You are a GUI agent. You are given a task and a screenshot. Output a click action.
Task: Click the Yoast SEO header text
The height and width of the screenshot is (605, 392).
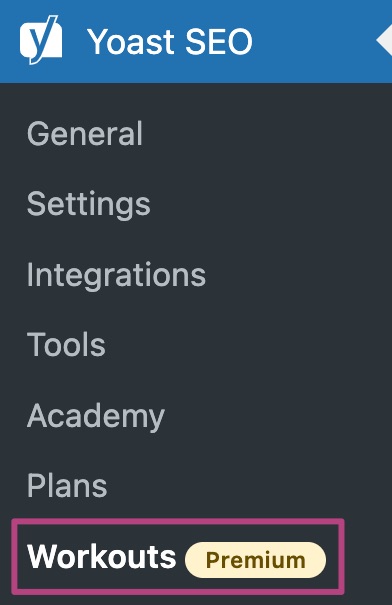point(170,41)
